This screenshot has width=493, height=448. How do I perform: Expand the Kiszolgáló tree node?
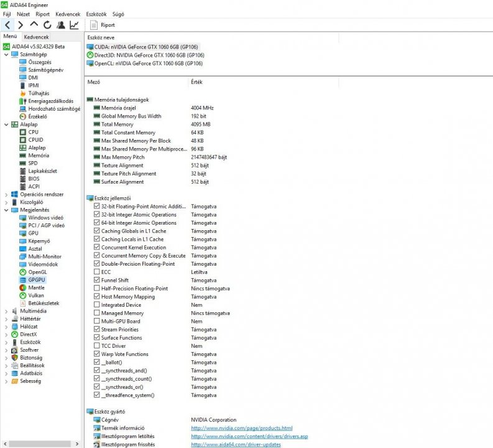(x=6, y=202)
